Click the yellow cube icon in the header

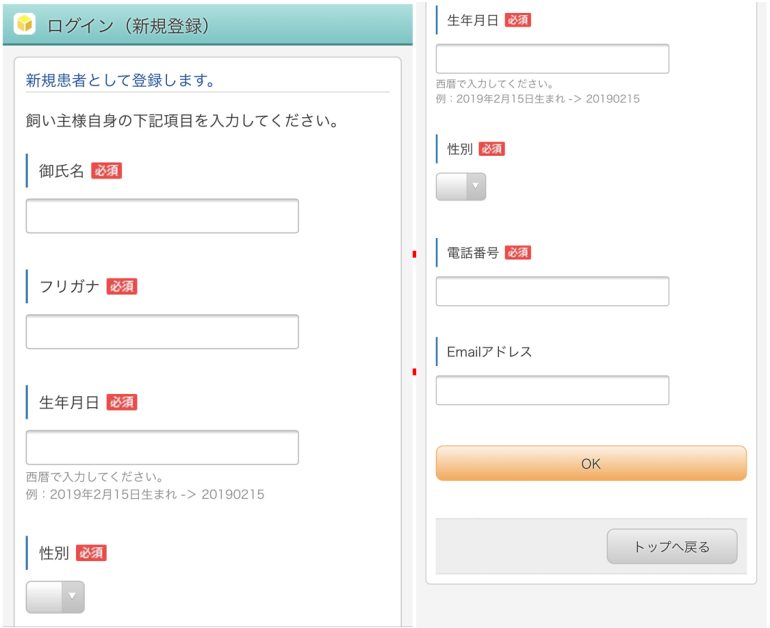point(24,24)
